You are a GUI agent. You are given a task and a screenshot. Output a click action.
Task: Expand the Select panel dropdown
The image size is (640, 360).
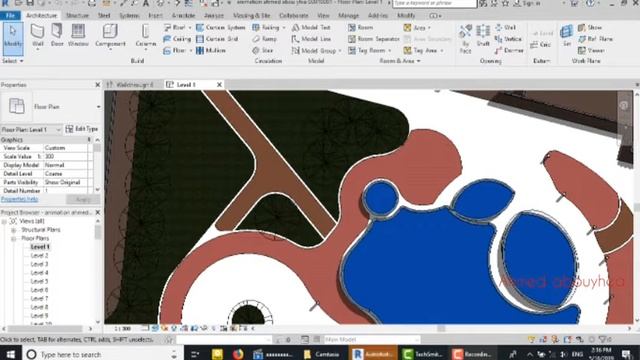(13, 61)
